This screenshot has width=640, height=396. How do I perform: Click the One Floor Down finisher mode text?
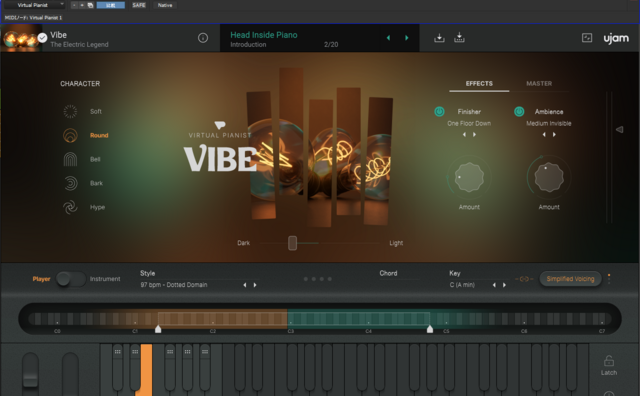coord(469,123)
